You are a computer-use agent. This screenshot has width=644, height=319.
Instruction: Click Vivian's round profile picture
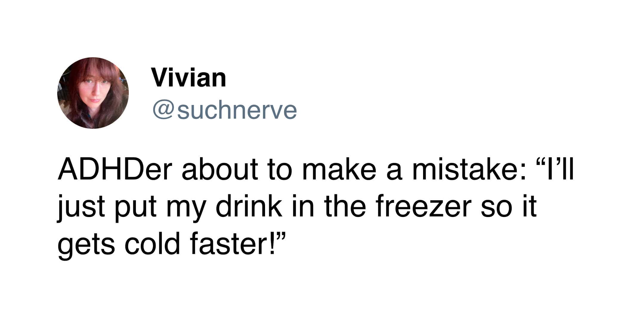93,93
